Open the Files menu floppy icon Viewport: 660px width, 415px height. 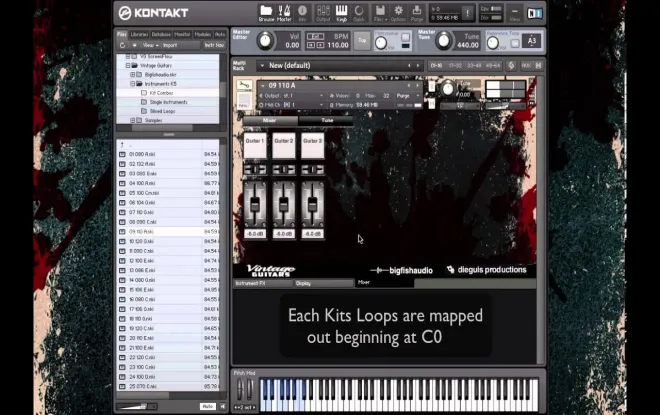pos(380,13)
